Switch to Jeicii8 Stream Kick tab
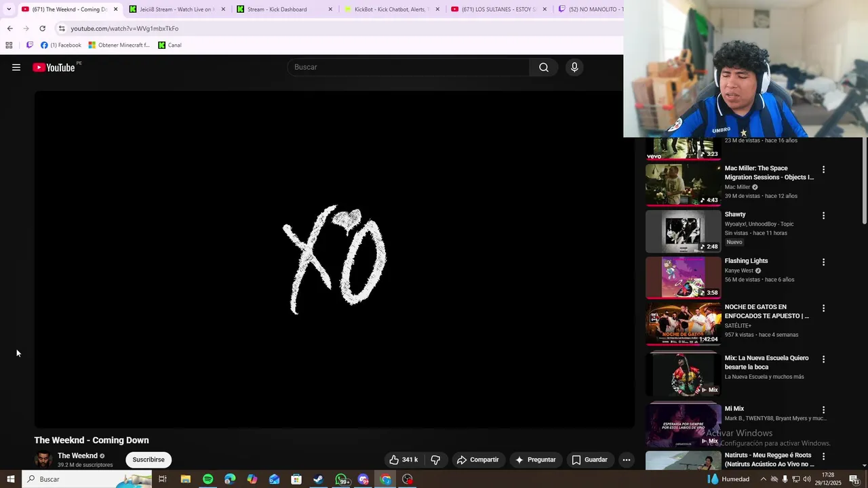 (x=176, y=9)
